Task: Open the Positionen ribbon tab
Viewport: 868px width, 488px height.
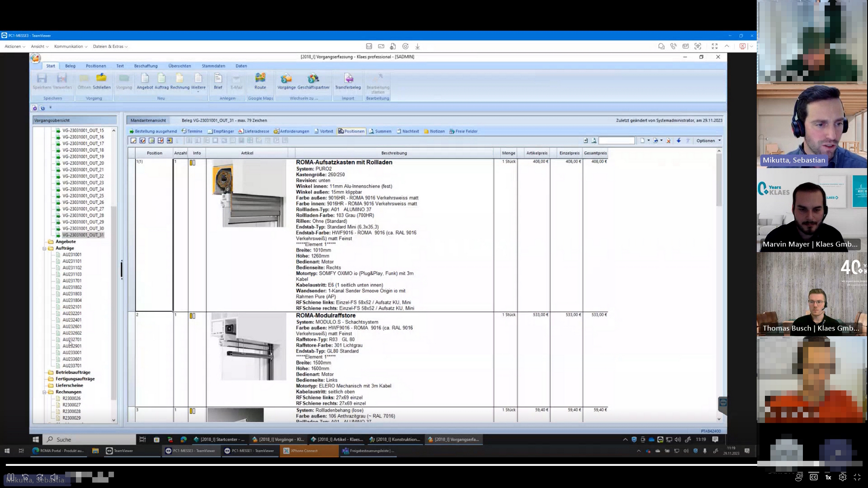Action: (x=96, y=66)
